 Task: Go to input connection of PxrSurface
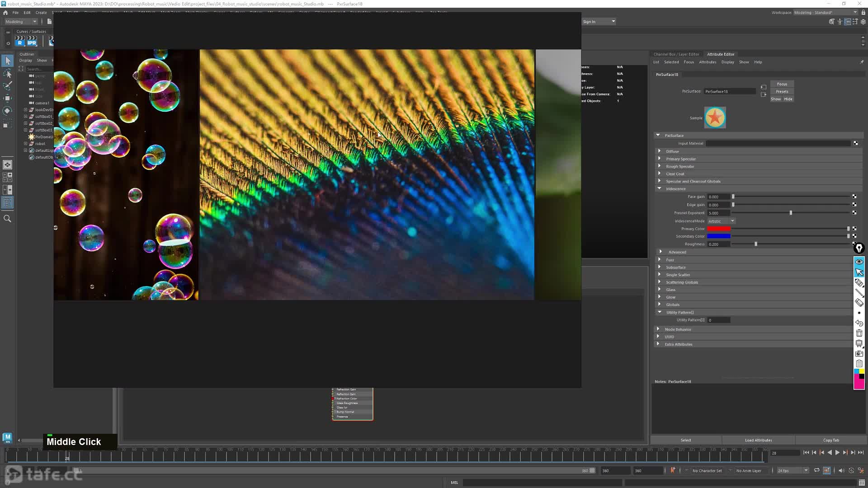click(x=764, y=87)
